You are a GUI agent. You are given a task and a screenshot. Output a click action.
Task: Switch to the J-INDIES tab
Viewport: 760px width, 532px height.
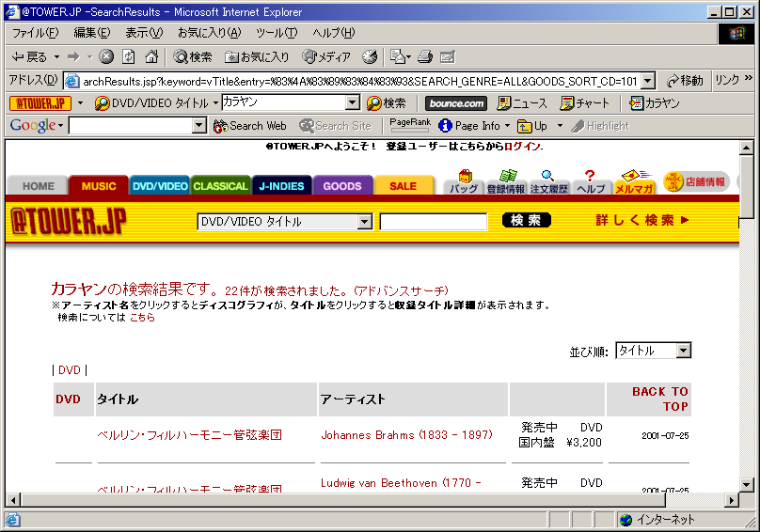[281, 186]
